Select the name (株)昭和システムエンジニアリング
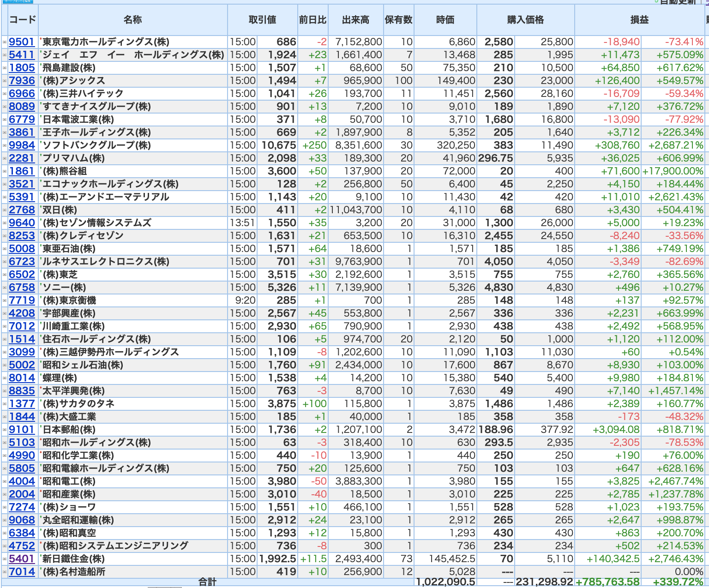This screenshot has height=588, width=709. (x=115, y=546)
